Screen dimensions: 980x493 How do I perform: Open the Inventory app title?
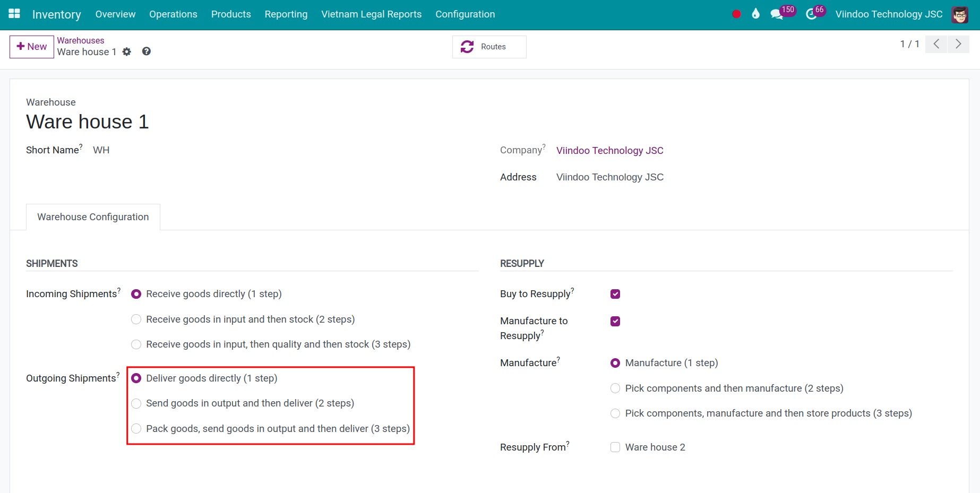point(57,14)
